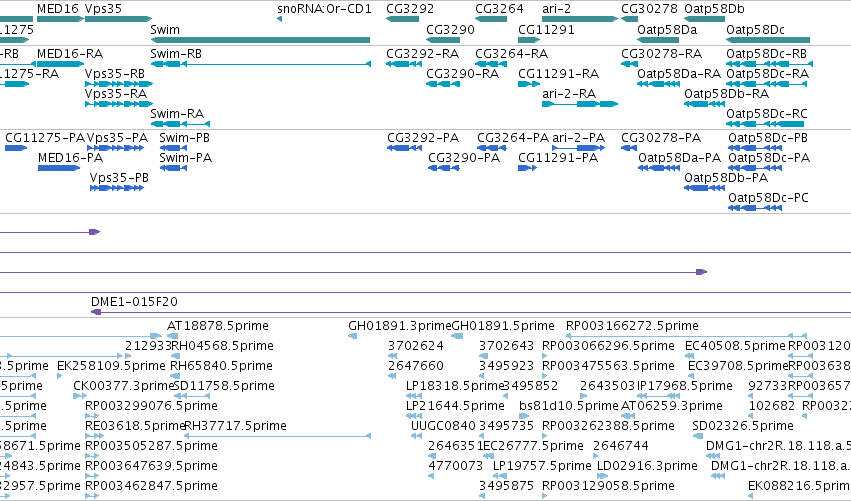Select the CG3290 gene feature
The image size is (851, 501).
tap(443, 40)
